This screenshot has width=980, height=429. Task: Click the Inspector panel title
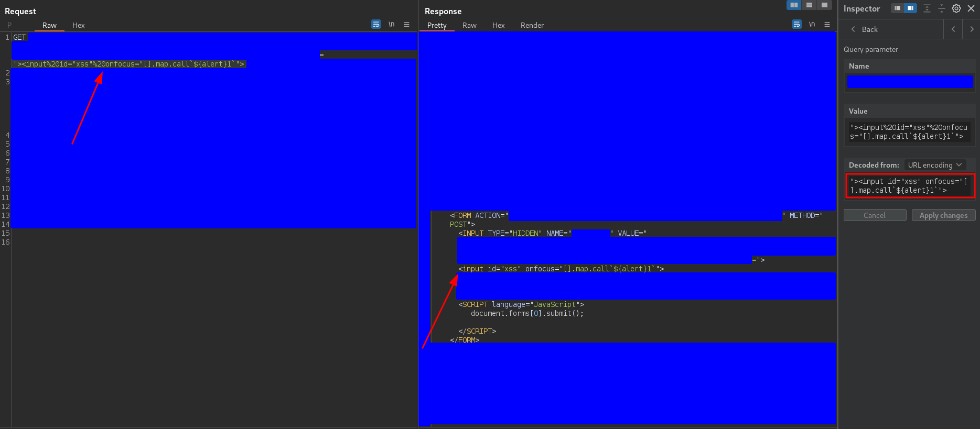click(861, 8)
